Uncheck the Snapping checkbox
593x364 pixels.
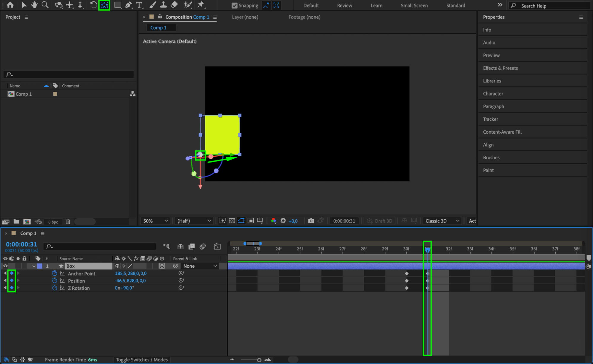point(234,5)
